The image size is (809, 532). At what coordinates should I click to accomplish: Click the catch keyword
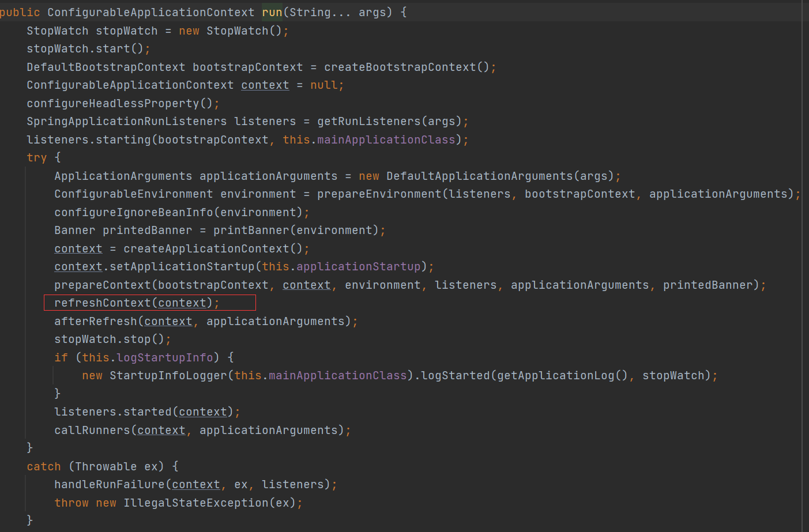click(43, 466)
